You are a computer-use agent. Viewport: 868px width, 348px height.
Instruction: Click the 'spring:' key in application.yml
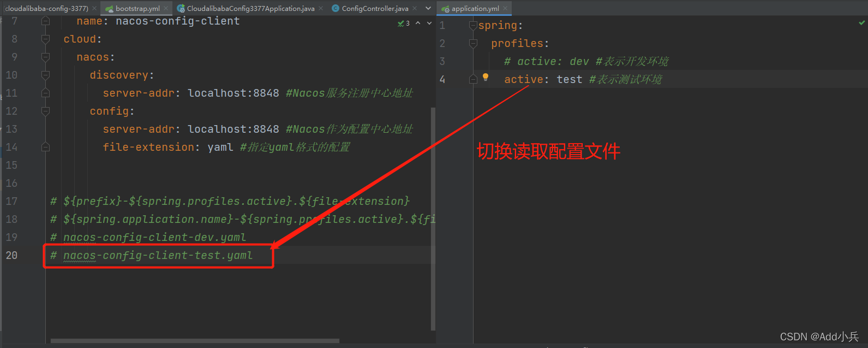pos(500,25)
